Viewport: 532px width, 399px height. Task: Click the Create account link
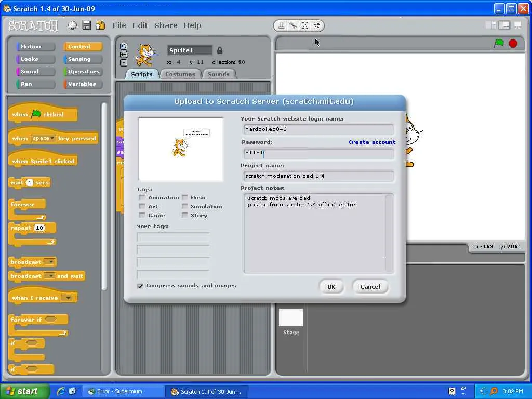tap(372, 142)
